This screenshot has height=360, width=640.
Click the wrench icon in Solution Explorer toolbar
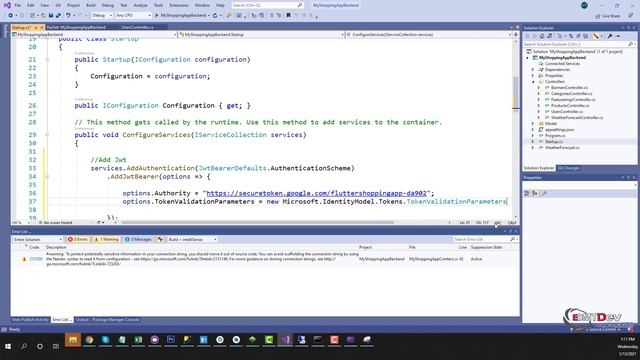(x=610, y=36)
